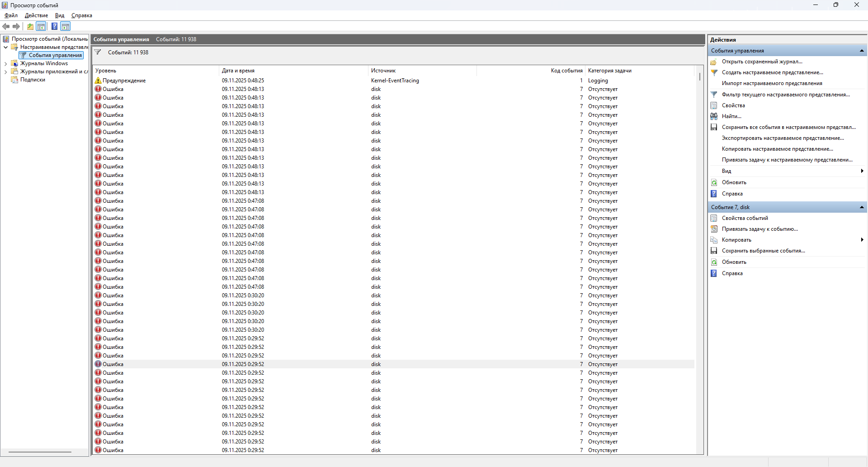Click floppy icon beside Сохранить выбранные события…
868x467 pixels.
click(x=714, y=251)
